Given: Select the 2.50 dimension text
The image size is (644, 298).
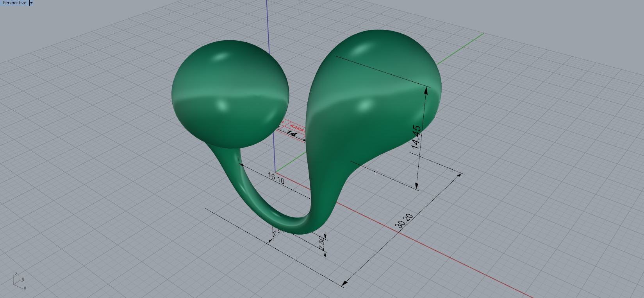Looking at the screenshot, I should tap(321, 243).
